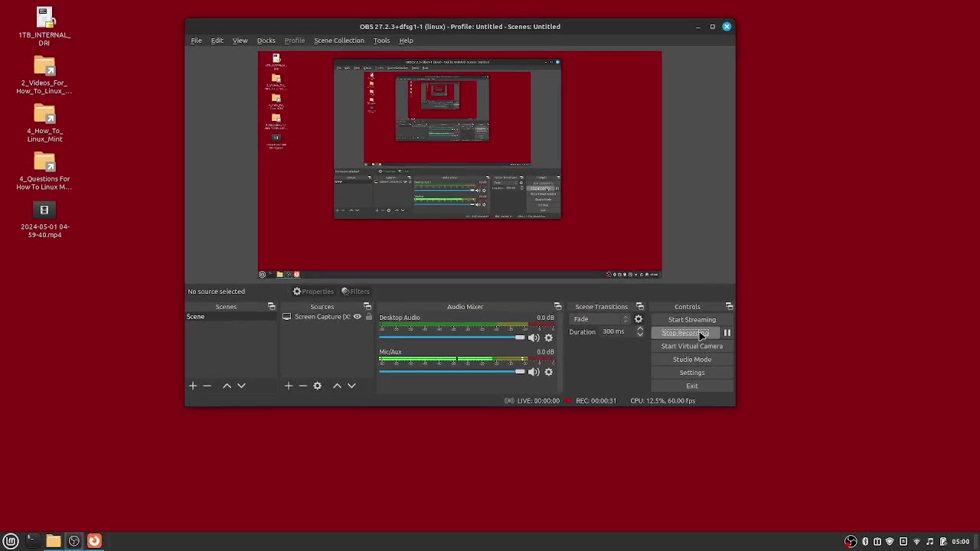Increase transition duration with up arrow

pyautogui.click(x=640, y=329)
